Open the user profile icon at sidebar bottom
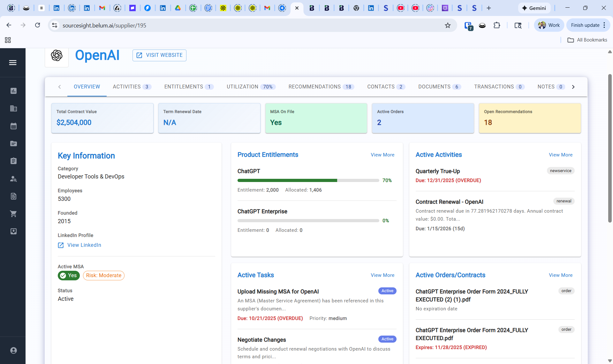This screenshot has width=613, height=364. [x=13, y=350]
